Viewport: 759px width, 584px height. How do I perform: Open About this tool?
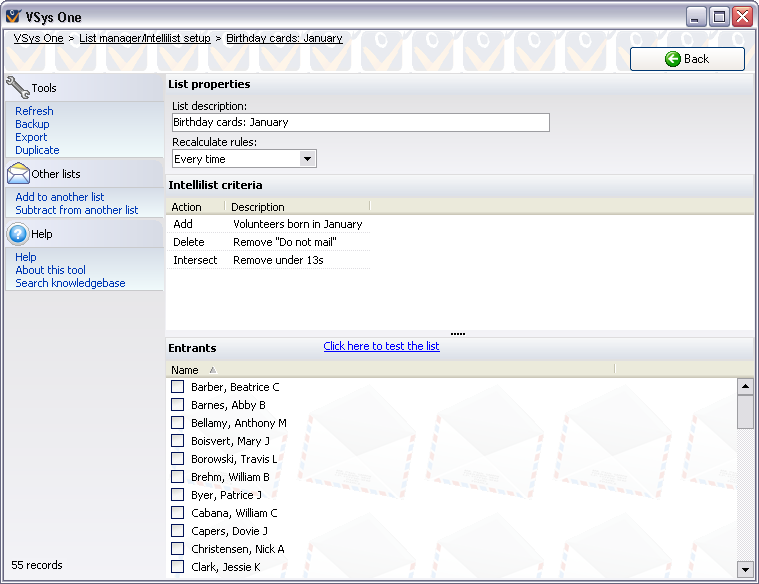(x=50, y=270)
